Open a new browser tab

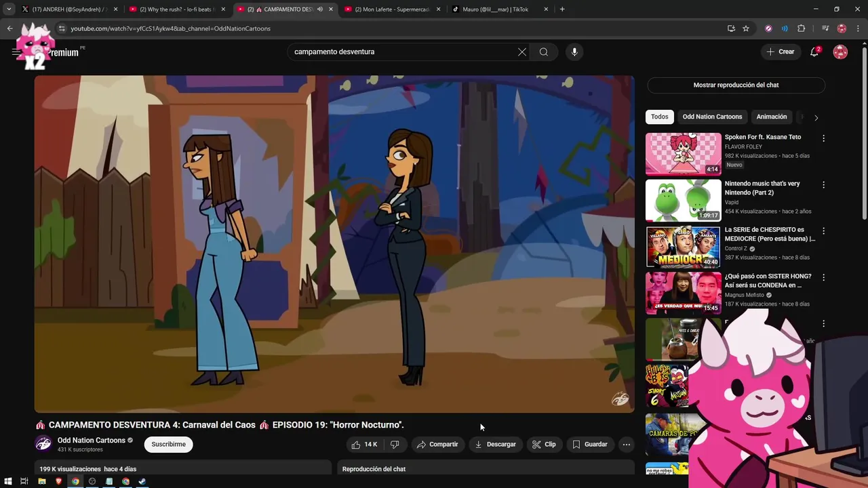coord(562,9)
